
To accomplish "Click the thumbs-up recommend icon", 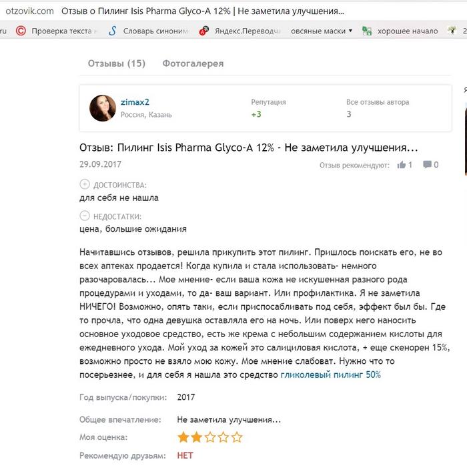I will tap(401, 165).
